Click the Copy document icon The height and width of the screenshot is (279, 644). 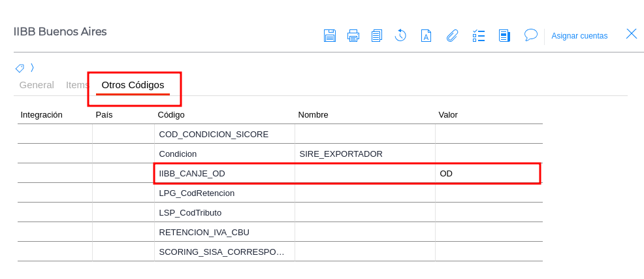coord(377,35)
